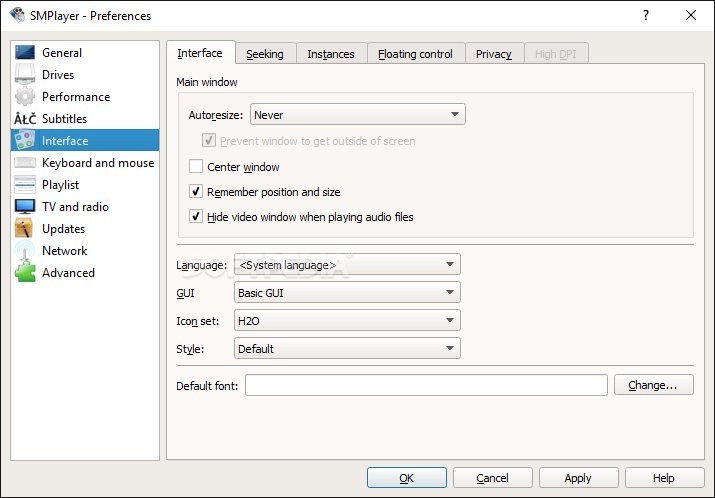Viewport: 715px width, 498px height.
Task: Close the Preferences dialog window
Action: [x=691, y=15]
